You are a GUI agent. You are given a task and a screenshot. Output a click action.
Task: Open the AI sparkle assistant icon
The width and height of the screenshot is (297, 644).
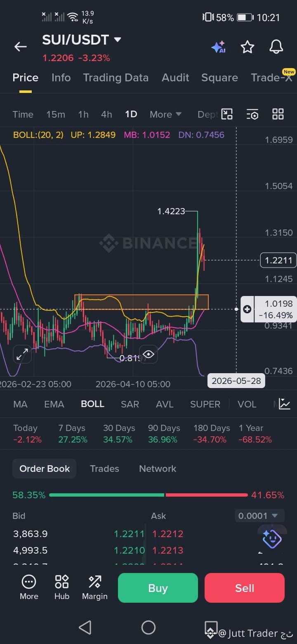(218, 47)
